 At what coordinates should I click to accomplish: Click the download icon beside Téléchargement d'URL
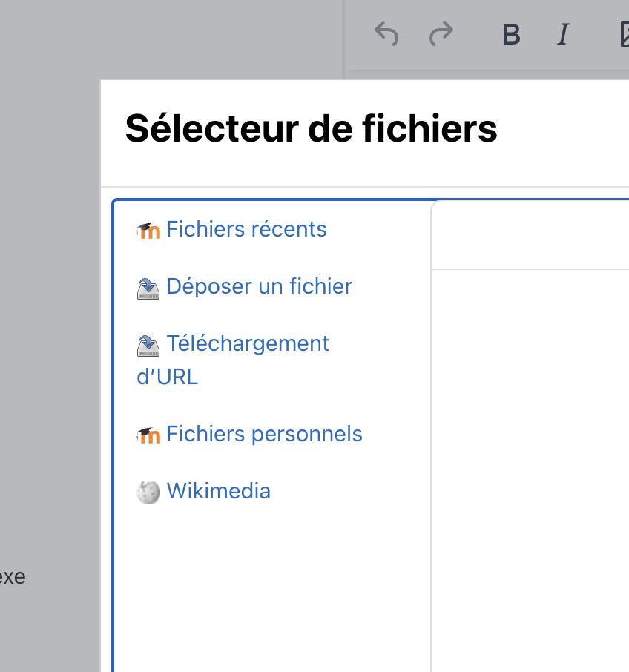(x=148, y=346)
